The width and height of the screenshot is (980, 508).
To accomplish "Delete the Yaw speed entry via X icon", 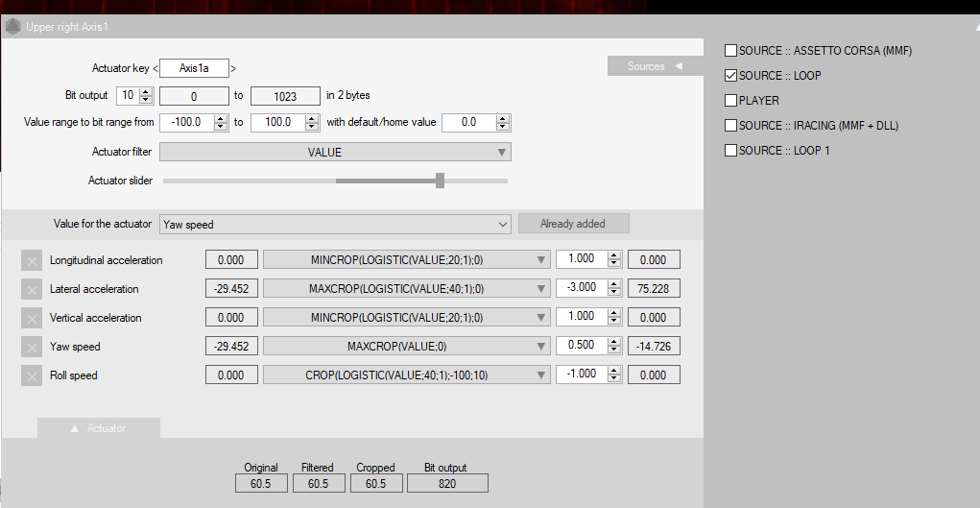I will (32, 347).
